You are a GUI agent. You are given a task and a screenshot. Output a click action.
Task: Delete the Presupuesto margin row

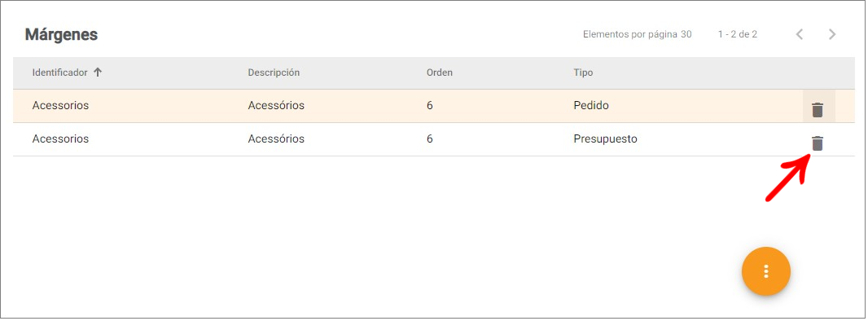point(817,143)
